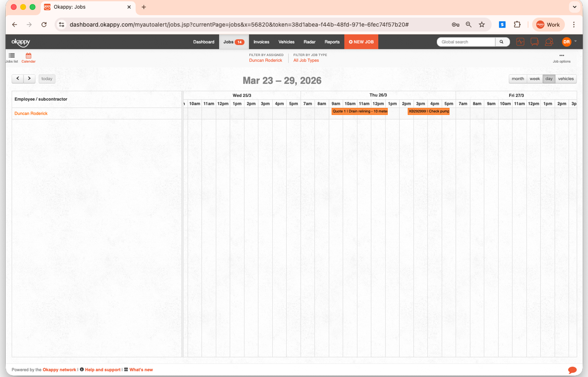Open the Help and support link
The height and width of the screenshot is (377, 588).
click(103, 370)
